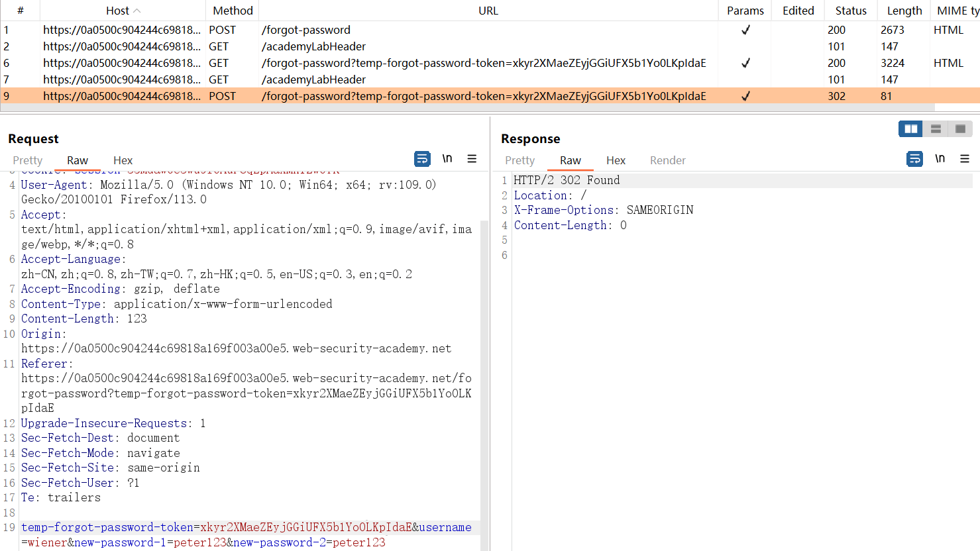980x551 pixels.
Task: Click the "Response" panel title
Action: (531, 138)
